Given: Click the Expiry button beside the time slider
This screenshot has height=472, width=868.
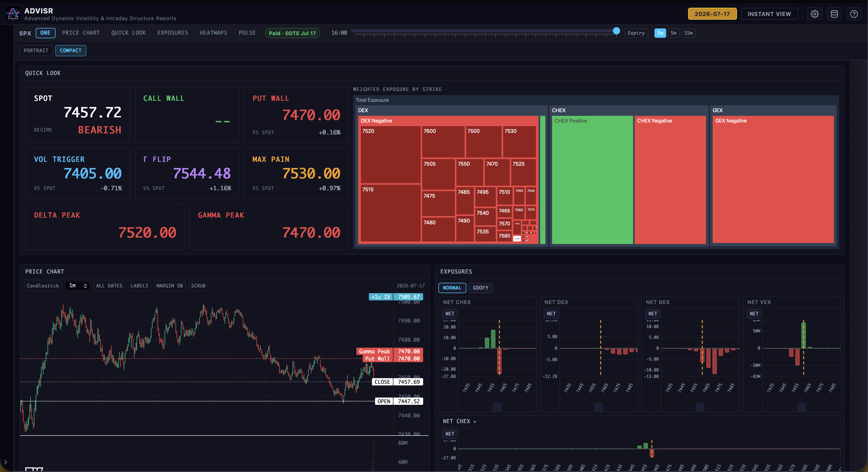Looking at the screenshot, I should 636,33.
